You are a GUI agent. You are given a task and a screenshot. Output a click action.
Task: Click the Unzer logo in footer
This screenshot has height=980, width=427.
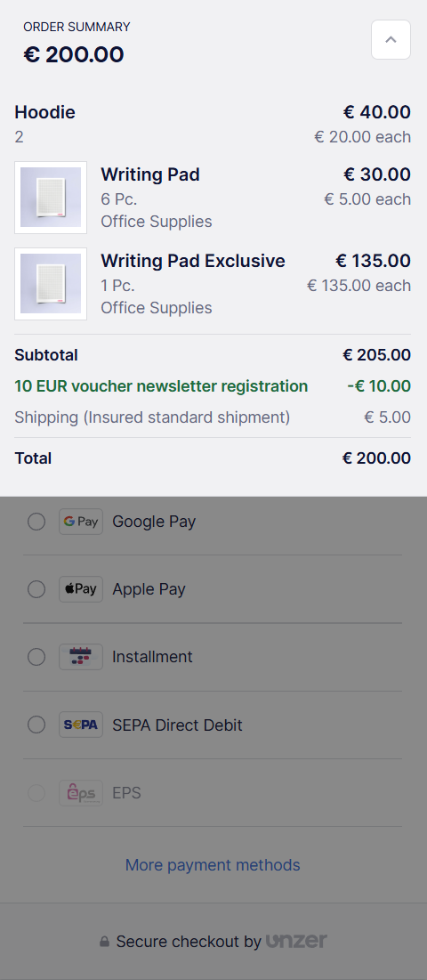296,941
